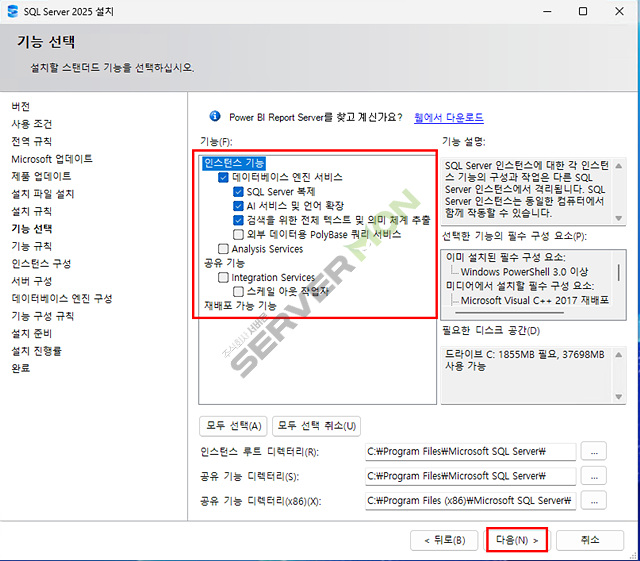Click vertical scrollbar in 필수 구성 요소 box

619,273
